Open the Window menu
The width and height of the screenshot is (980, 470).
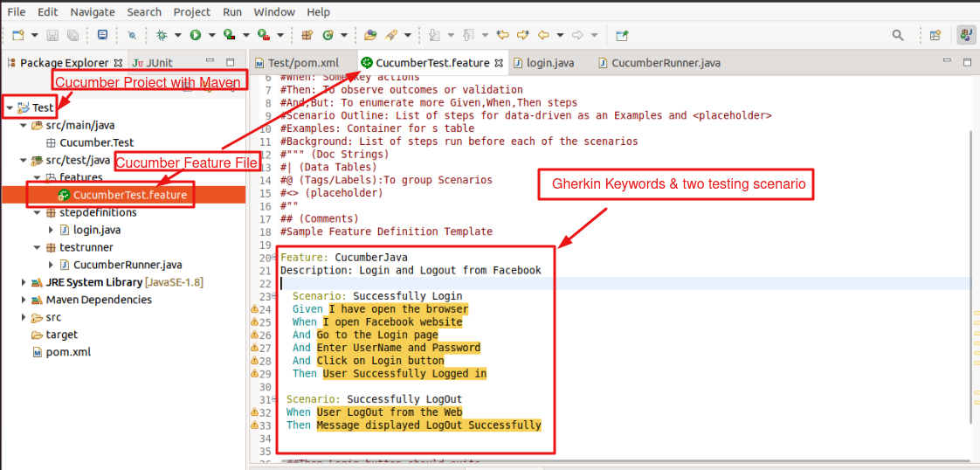(x=274, y=12)
